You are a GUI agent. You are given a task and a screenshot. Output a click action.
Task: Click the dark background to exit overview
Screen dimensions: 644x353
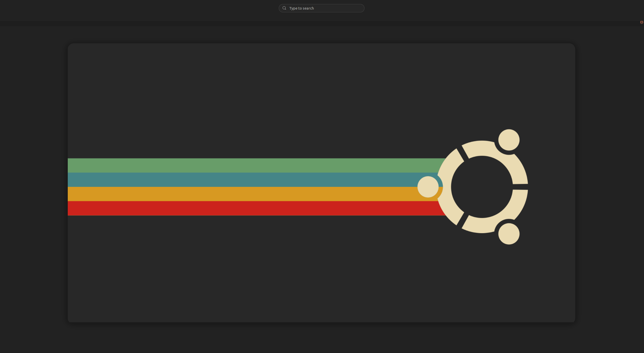click(x=321, y=340)
